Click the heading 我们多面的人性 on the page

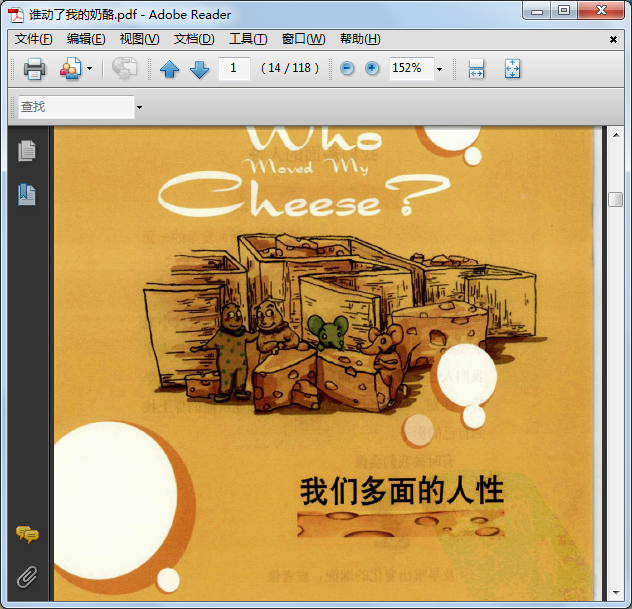(402, 491)
